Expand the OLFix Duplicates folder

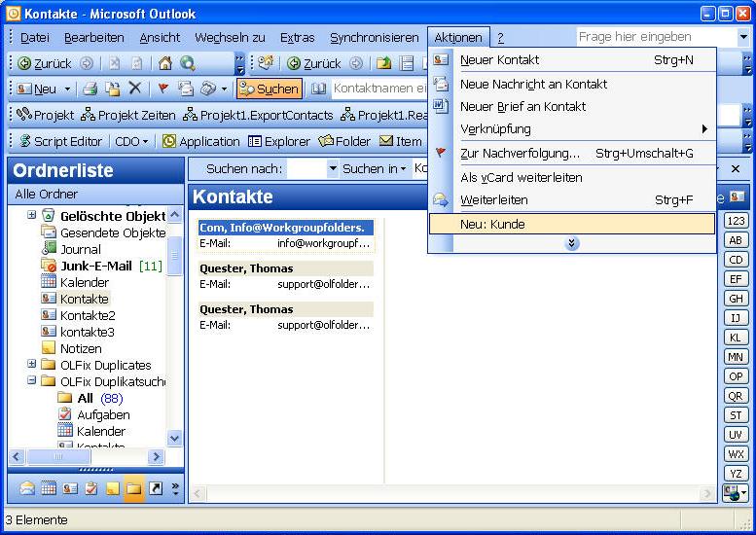click(32, 364)
